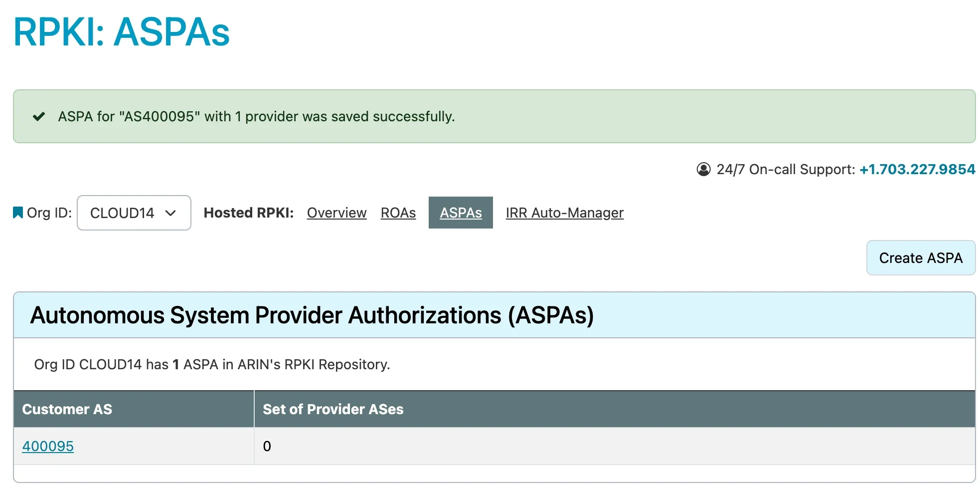The width and height of the screenshot is (980, 485).
Task: Click the ARIN RPKI Repository summary text
Action: coord(211,364)
